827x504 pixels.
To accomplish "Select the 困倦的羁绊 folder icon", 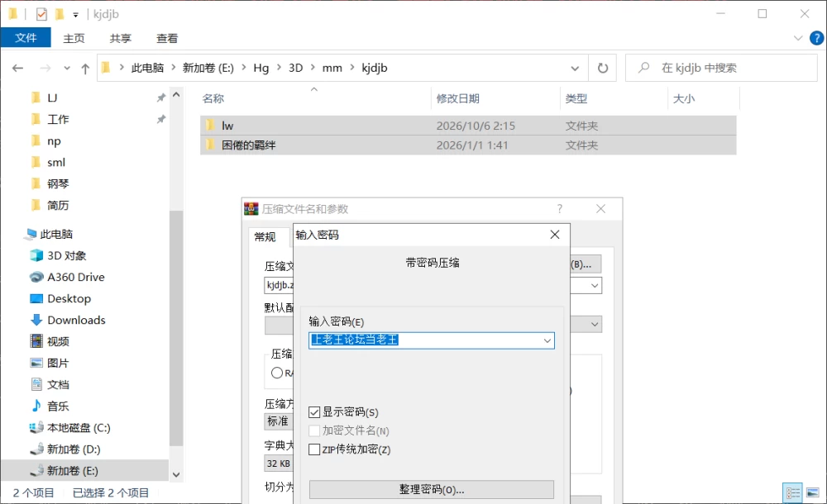I will 210,145.
